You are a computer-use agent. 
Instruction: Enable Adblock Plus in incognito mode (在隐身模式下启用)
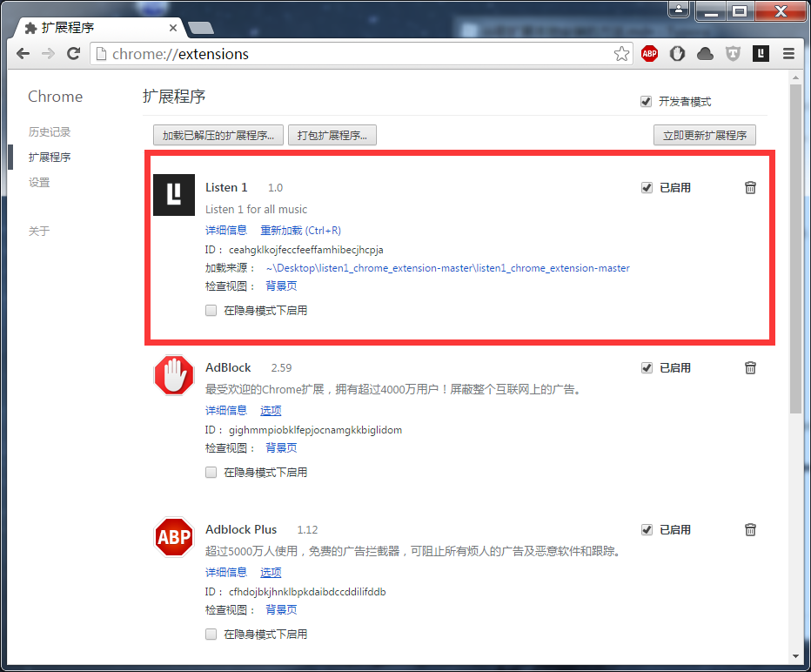click(211, 635)
